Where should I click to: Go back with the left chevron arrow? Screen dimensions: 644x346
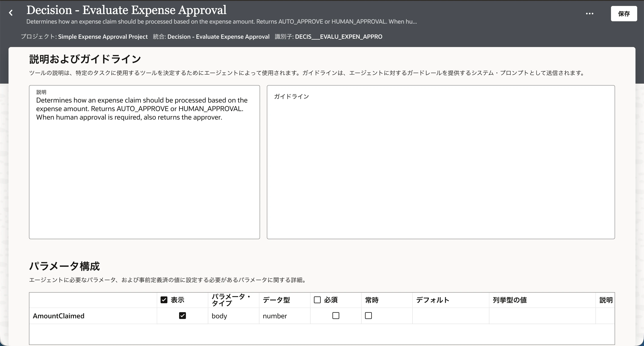point(11,13)
